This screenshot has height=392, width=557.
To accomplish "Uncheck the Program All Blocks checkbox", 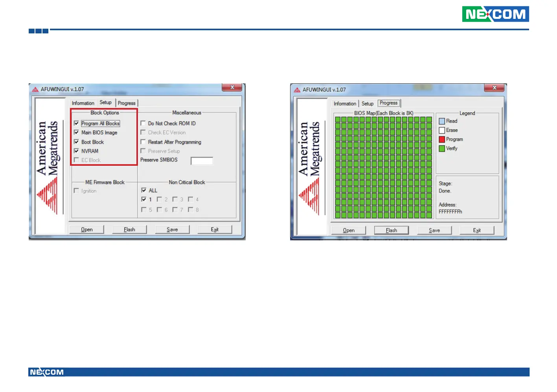I will [76, 123].
